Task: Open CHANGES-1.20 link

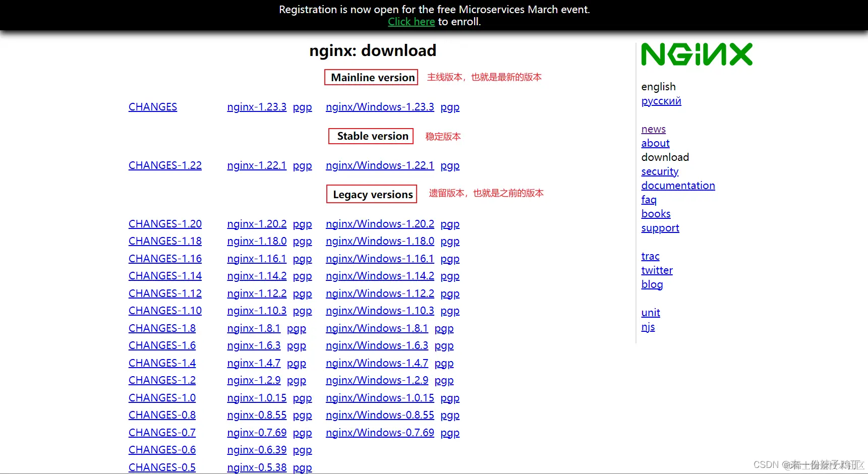Action: click(x=165, y=224)
